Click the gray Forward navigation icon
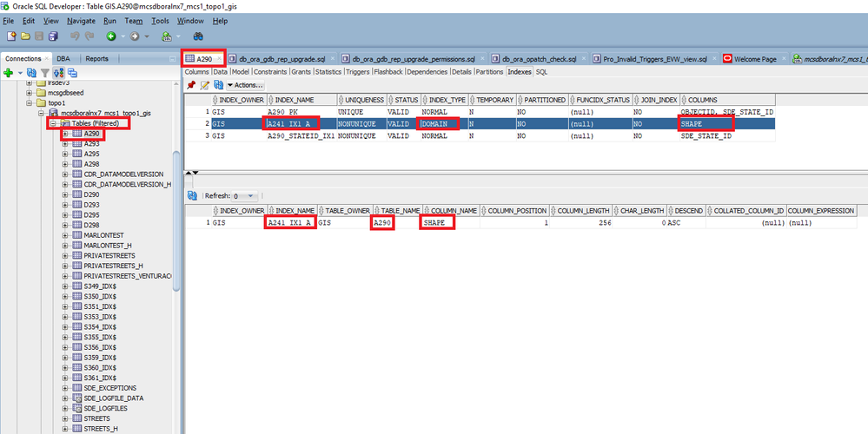 (135, 36)
